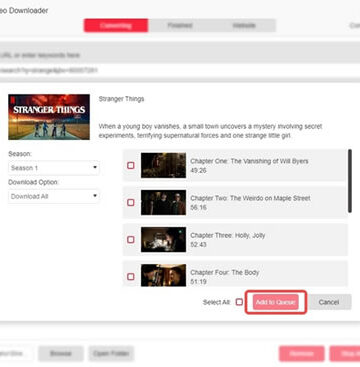Click the 52:43 duration text
The height and width of the screenshot is (367, 360).
tap(198, 245)
